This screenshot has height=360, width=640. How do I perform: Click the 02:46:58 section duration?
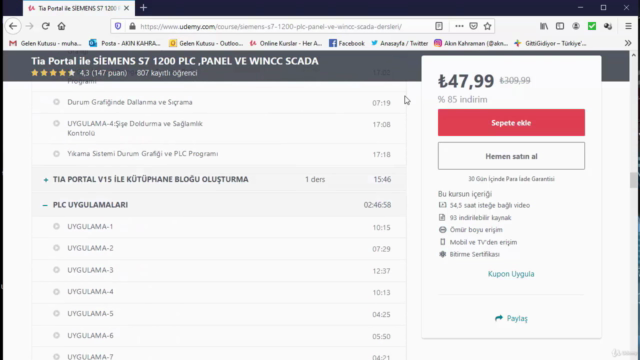coord(377,205)
